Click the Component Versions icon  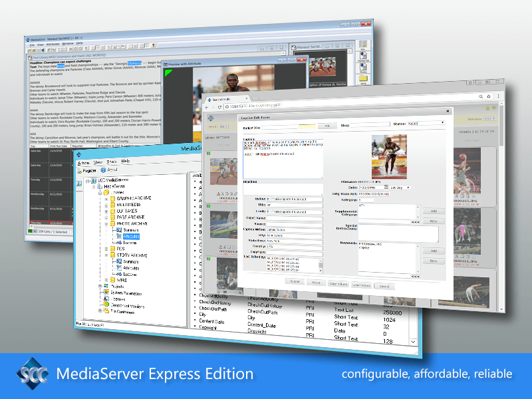coord(106,305)
